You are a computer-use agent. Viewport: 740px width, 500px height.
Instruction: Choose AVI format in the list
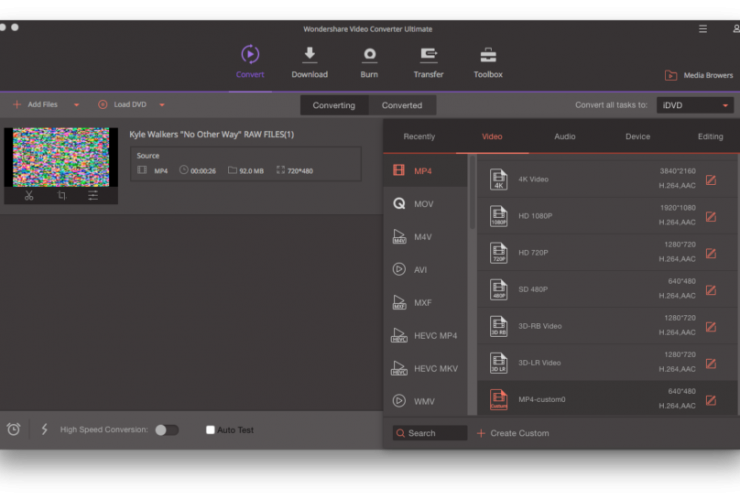tap(425, 270)
